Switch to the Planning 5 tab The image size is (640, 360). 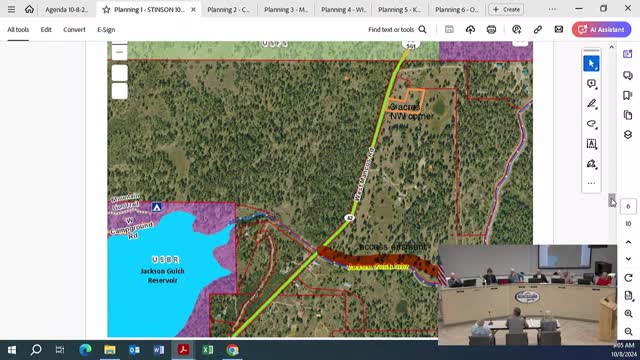click(399, 9)
